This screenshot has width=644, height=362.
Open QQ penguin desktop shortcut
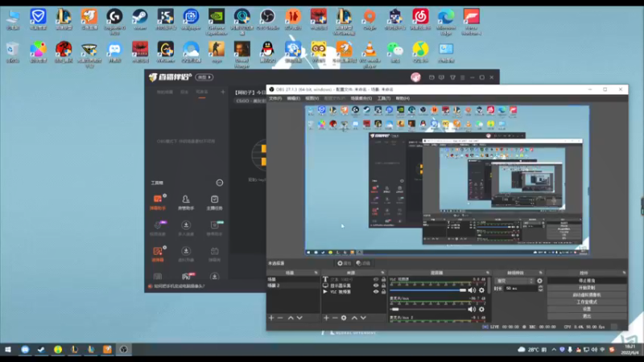point(267,51)
